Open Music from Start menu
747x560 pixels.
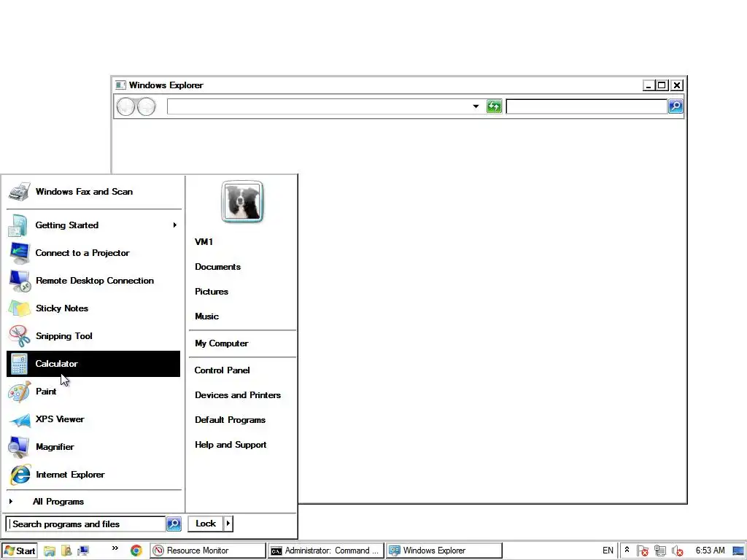[x=206, y=316]
